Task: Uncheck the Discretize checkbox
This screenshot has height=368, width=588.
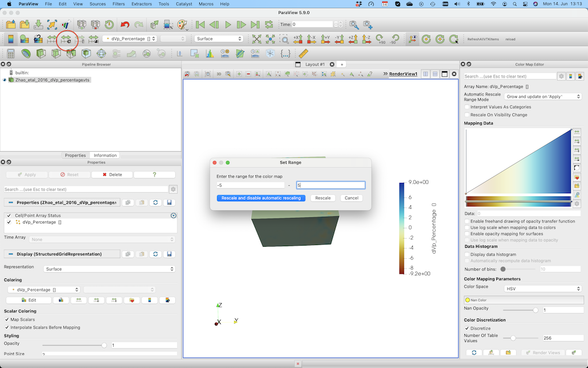Action: click(467, 328)
